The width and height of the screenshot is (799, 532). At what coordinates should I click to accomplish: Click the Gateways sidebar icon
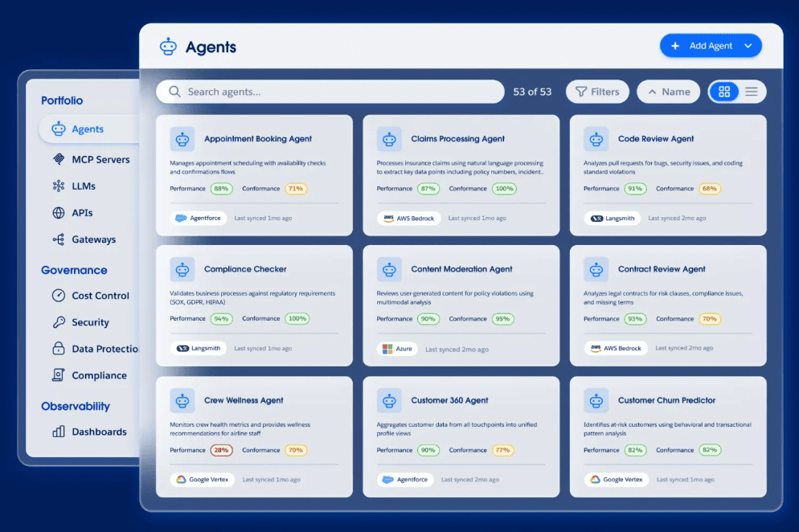pyautogui.click(x=59, y=239)
